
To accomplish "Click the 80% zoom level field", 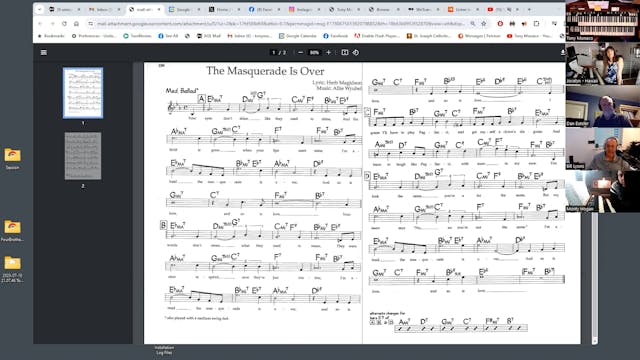I will 314,53.
